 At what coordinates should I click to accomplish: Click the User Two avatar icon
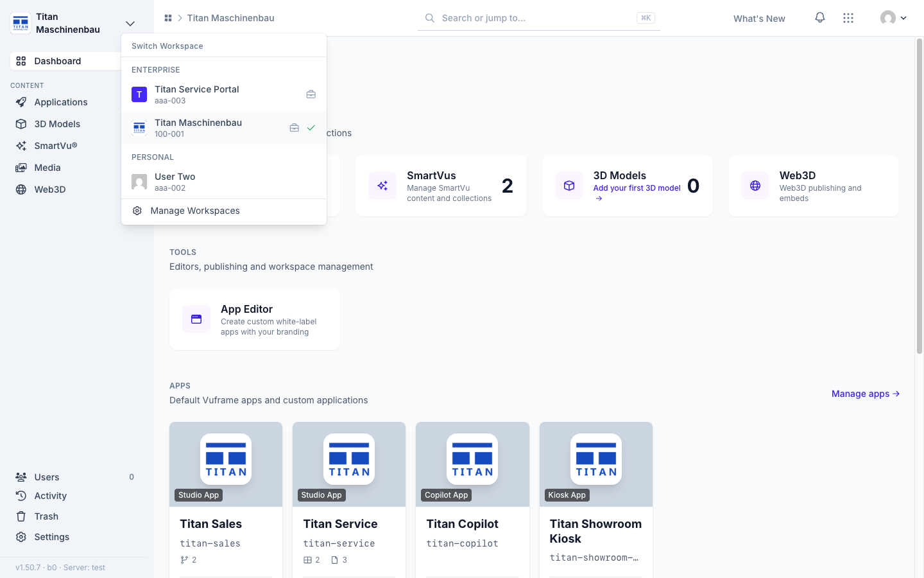coord(139,182)
